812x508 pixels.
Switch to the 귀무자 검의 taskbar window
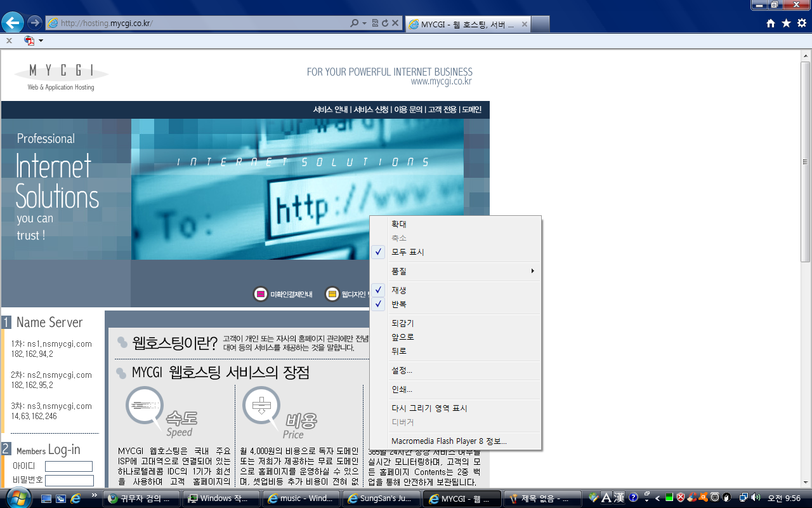(142, 498)
